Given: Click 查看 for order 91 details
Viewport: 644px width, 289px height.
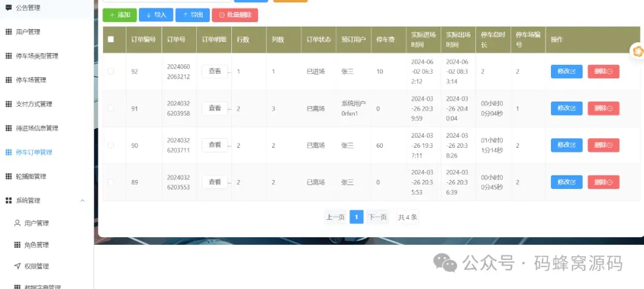Looking at the screenshot, I should (215, 108).
